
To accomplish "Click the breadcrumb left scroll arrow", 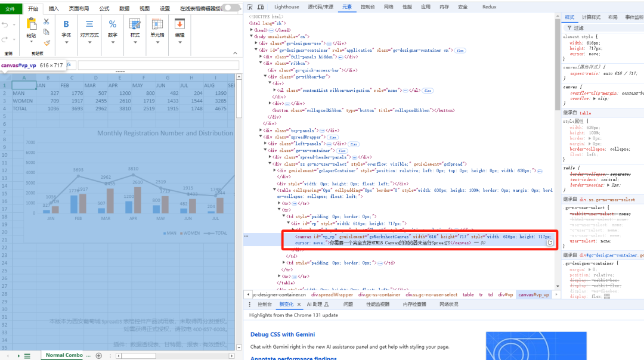I will [248, 294].
